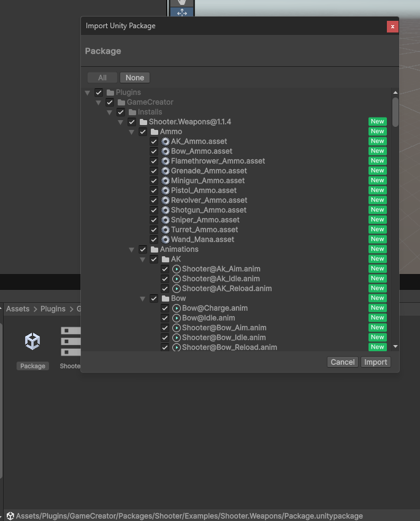Click the Pistol_Ammo.asset gear icon
The width and height of the screenshot is (420, 521).
click(166, 191)
